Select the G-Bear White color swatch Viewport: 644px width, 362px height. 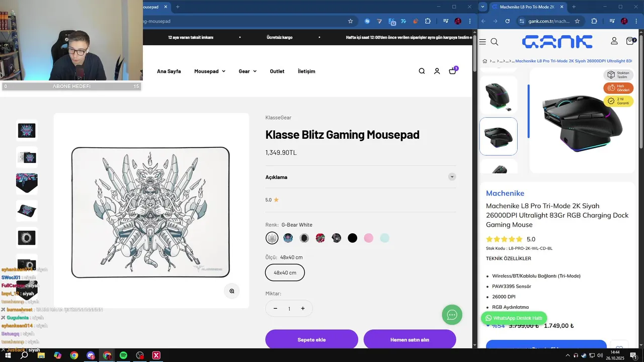tap(272, 238)
